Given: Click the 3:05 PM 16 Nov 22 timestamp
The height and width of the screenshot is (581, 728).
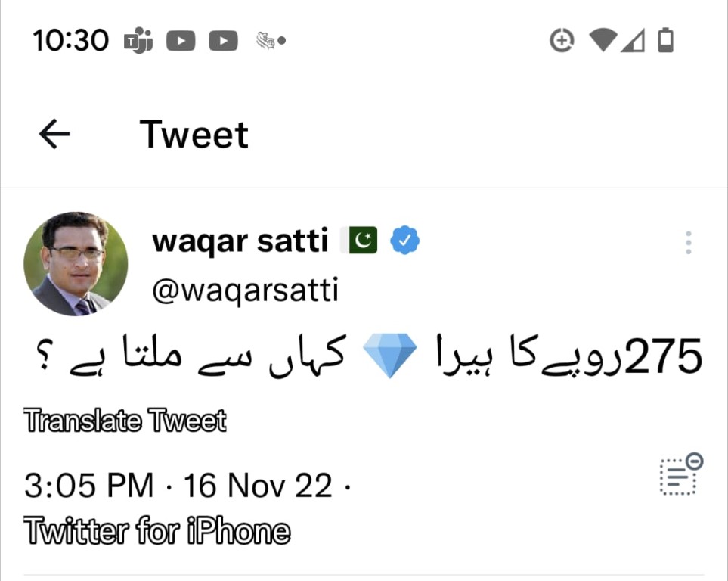Looking at the screenshot, I should (178, 485).
